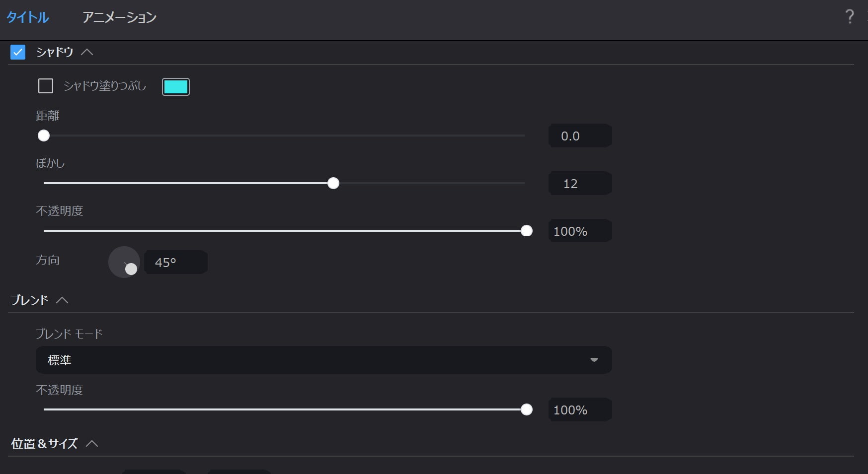Collapse the シャドウ section chevron
The width and height of the screenshot is (868, 474).
[87, 52]
